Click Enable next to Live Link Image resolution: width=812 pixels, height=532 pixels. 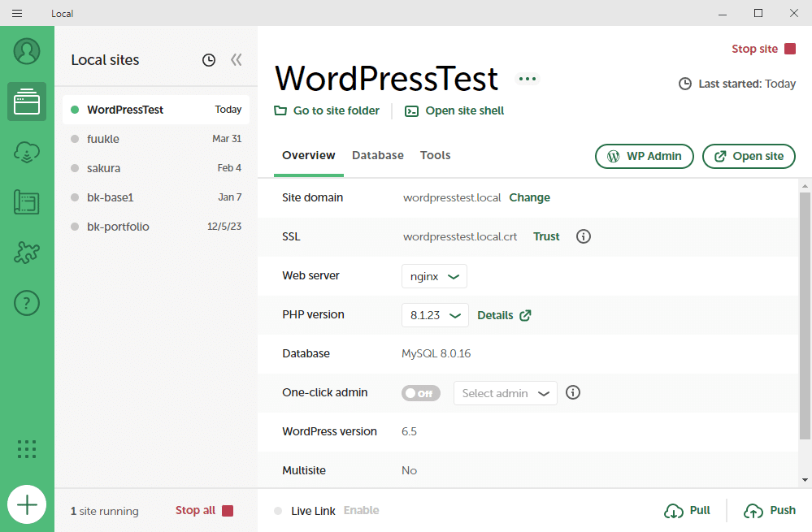pos(362,511)
